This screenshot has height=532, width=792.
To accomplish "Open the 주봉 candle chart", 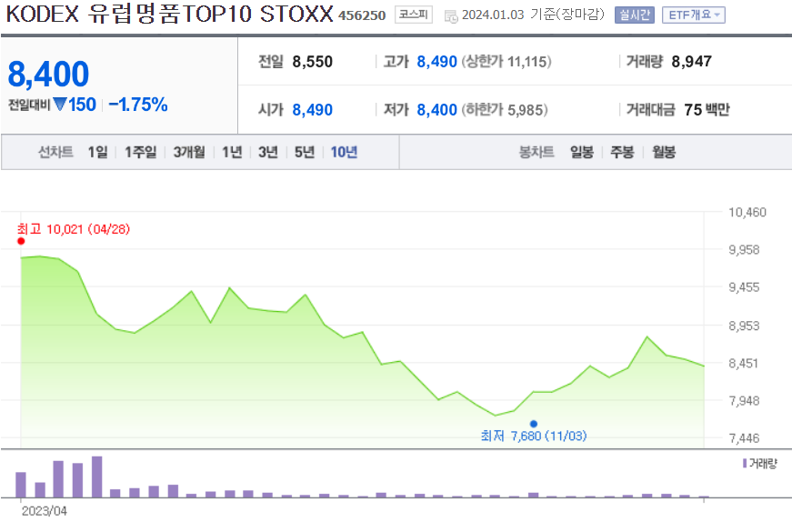I will (x=622, y=152).
